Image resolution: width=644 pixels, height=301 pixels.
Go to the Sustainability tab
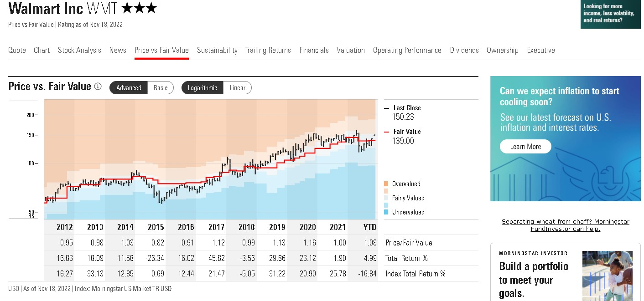pyautogui.click(x=217, y=50)
